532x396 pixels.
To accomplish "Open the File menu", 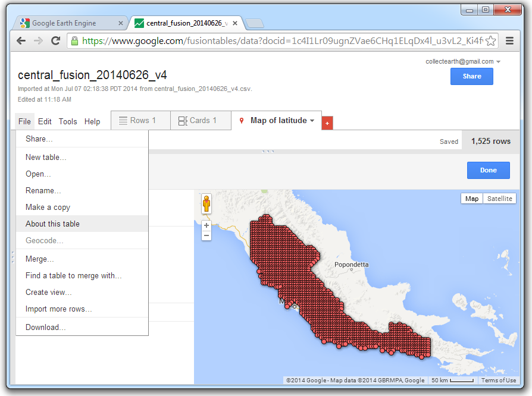I will coord(25,121).
